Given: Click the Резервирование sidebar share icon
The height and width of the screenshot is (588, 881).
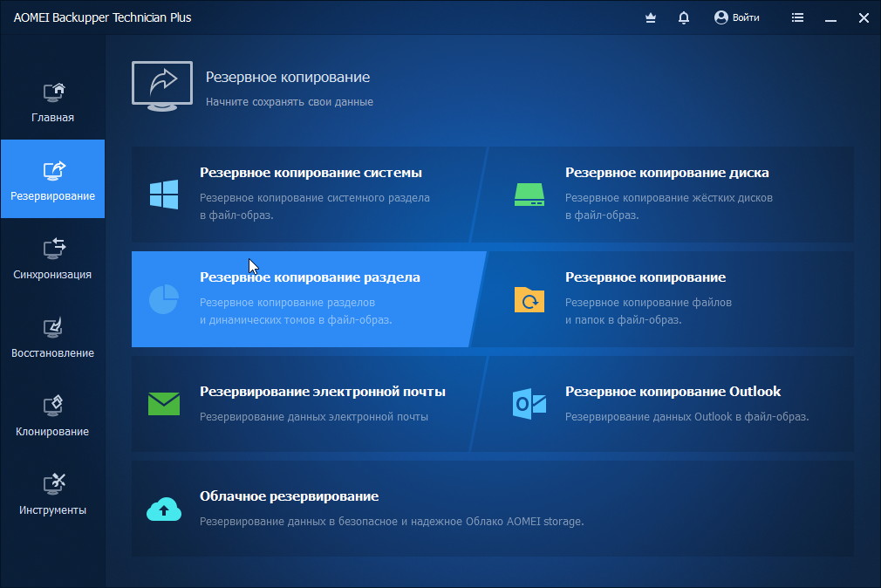Looking at the screenshot, I should pyautogui.click(x=54, y=170).
